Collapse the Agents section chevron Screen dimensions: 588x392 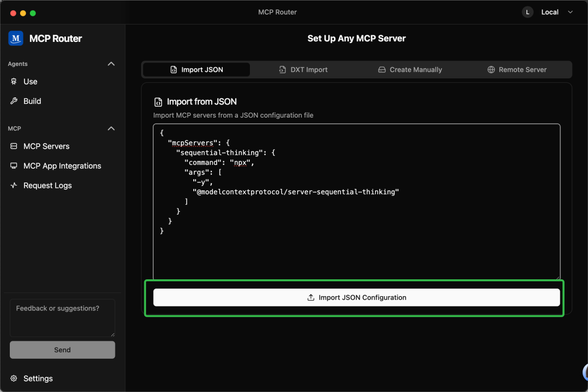111,64
